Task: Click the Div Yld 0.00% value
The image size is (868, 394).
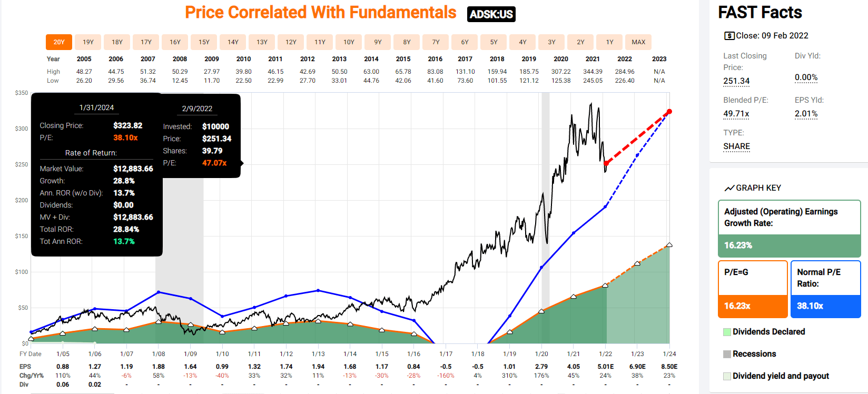Action: pyautogui.click(x=806, y=77)
